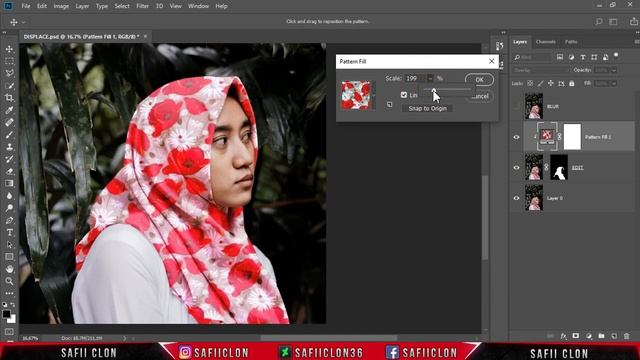The width and height of the screenshot is (640, 360).
Task: Click lock position icon
Action: point(551,83)
